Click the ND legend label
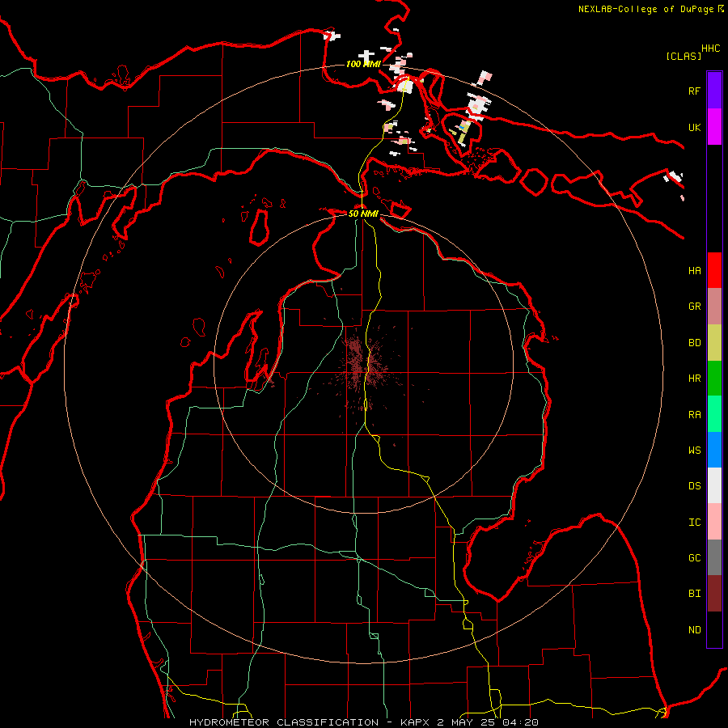Screen dimensions: 728x728 click(x=694, y=630)
